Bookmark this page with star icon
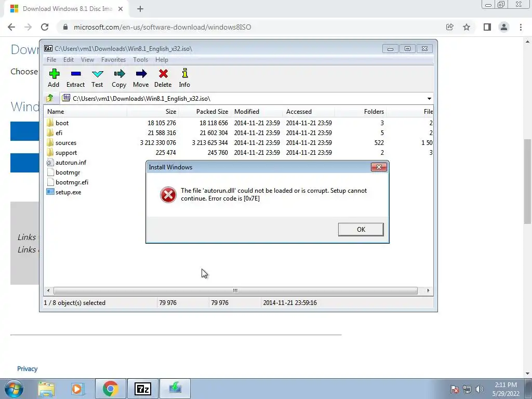532x399 pixels. tap(467, 27)
